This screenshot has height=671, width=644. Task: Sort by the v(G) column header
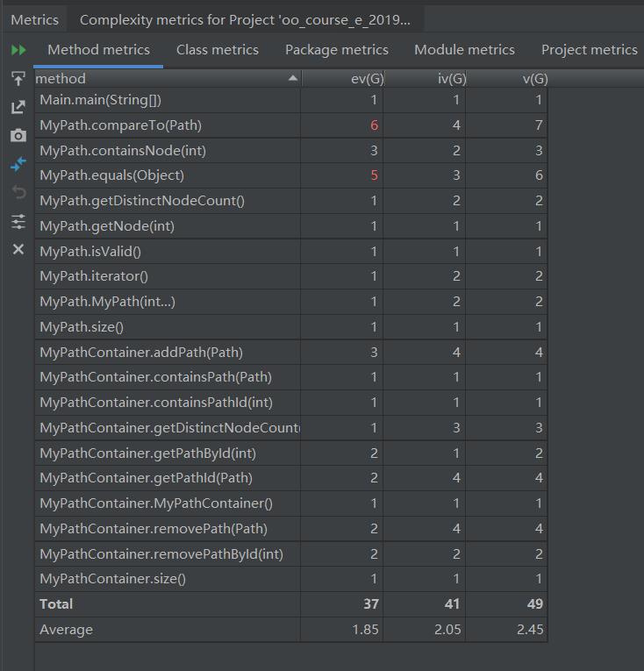pyautogui.click(x=534, y=79)
